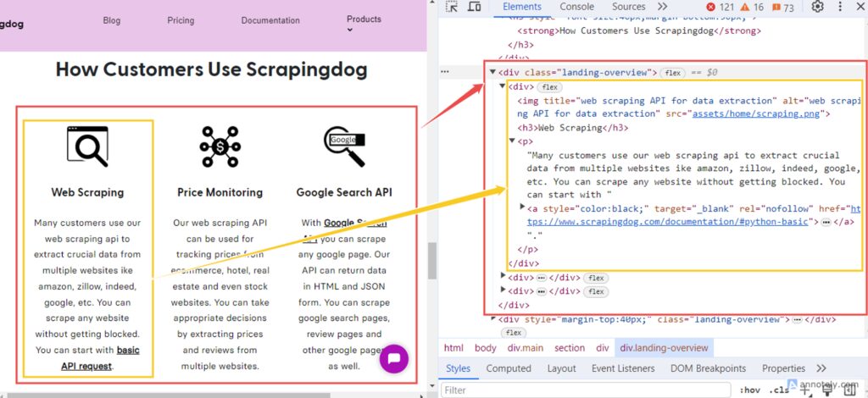This screenshot has height=398, width=868.
Task: Open the Computed styles tab
Action: [x=509, y=368]
